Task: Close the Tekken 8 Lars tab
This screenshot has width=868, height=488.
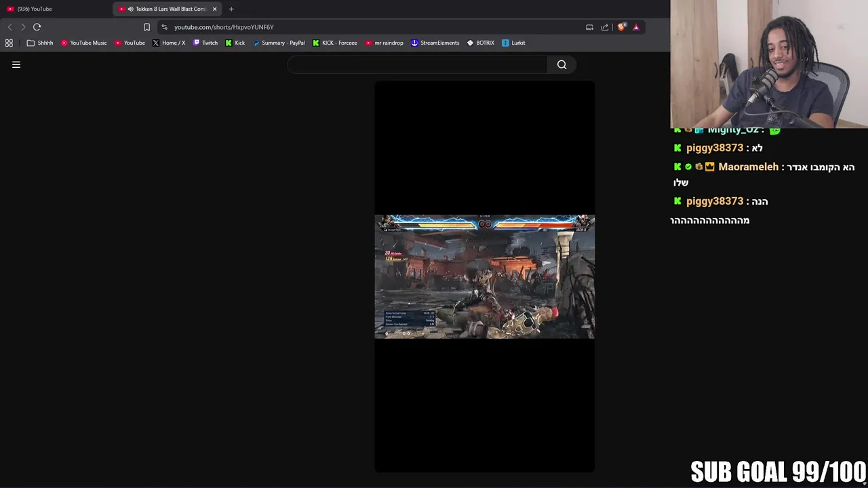Action: pyautogui.click(x=215, y=9)
